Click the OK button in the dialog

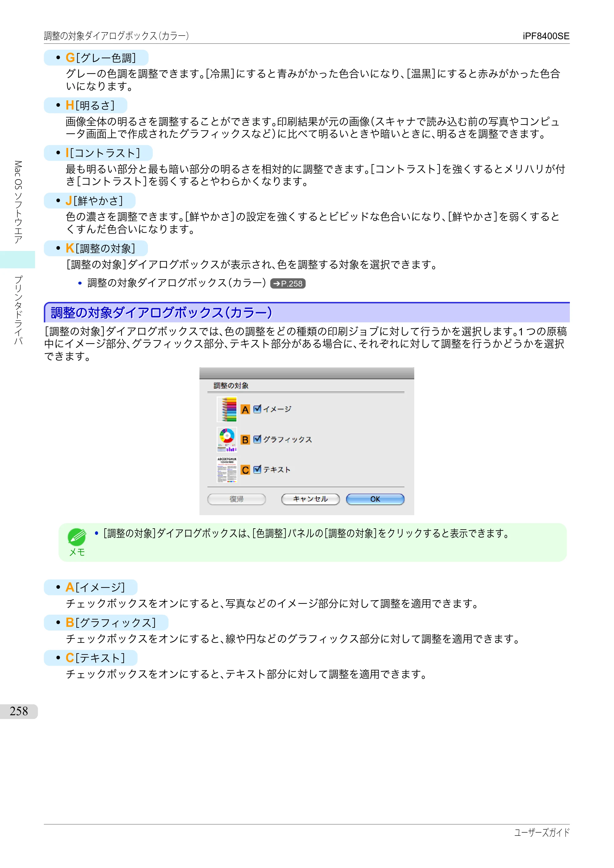point(375,499)
